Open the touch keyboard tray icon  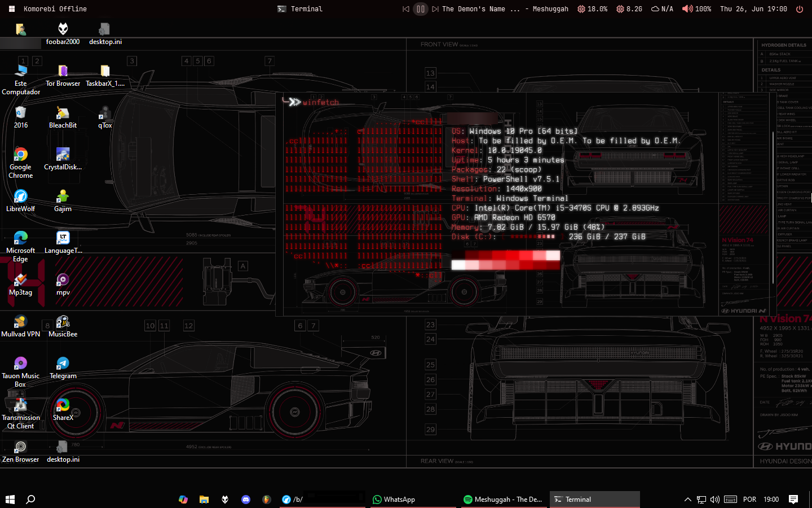click(730, 499)
